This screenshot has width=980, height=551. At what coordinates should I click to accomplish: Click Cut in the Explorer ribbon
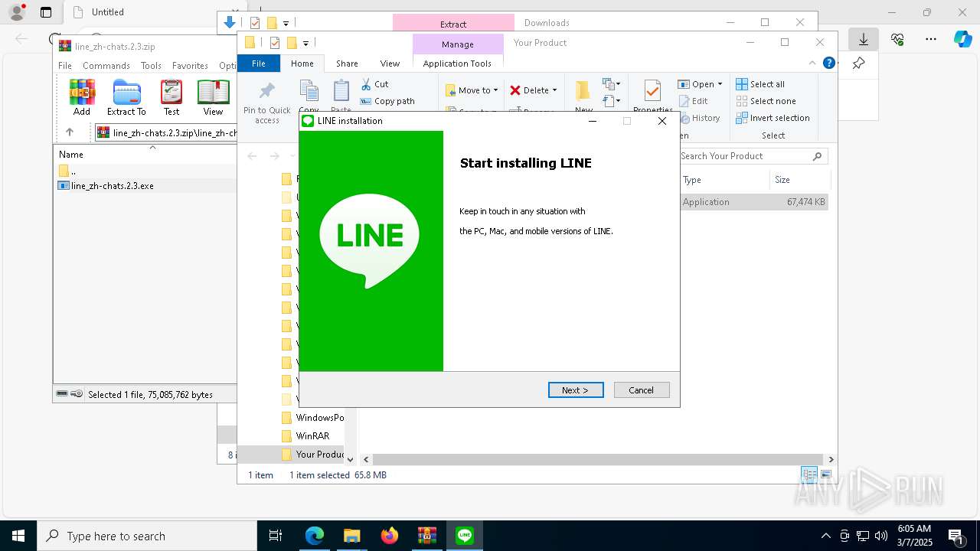[x=375, y=84]
